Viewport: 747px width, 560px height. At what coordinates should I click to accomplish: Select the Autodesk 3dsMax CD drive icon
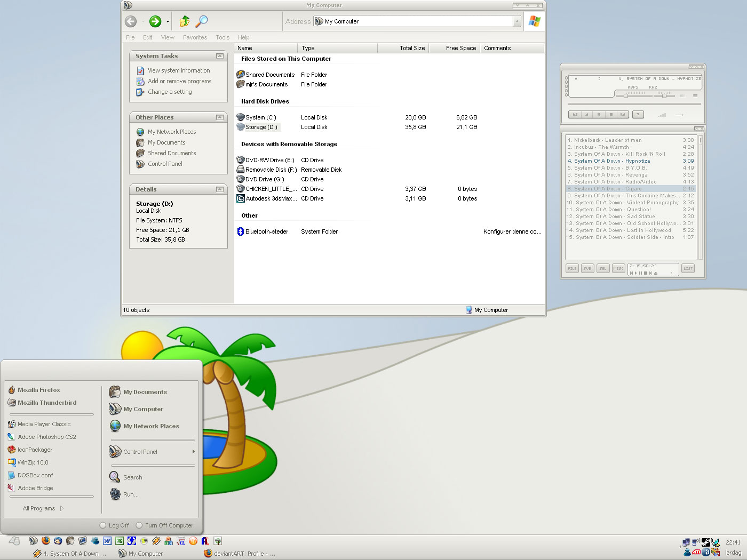click(x=241, y=198)
